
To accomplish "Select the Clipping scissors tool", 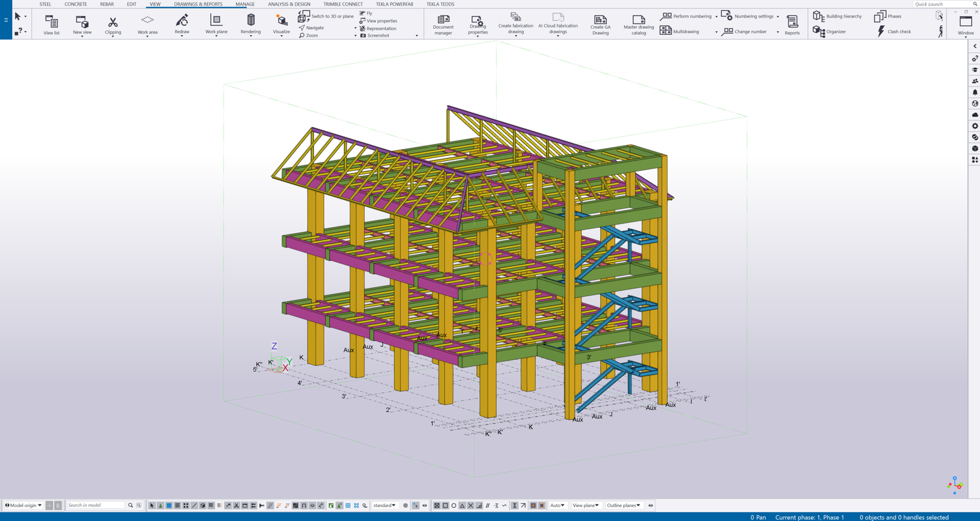I will [113, 24].
